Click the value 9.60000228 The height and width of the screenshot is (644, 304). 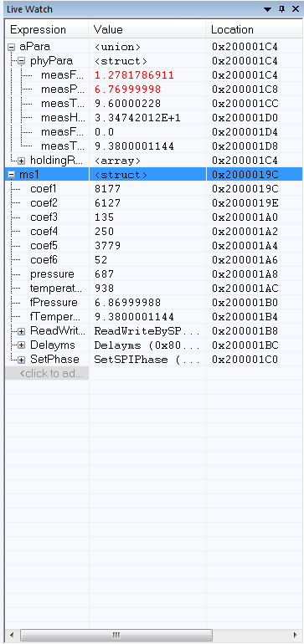(127, 104)
